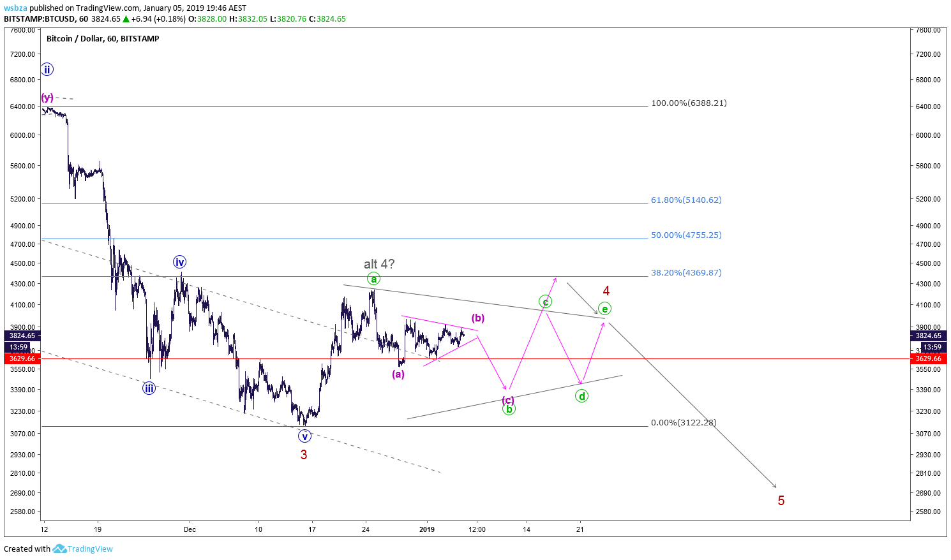This screenshot has height=560, width=951.
Task: Click the bold 2019 time axis label
Action: tap(427, 529)
